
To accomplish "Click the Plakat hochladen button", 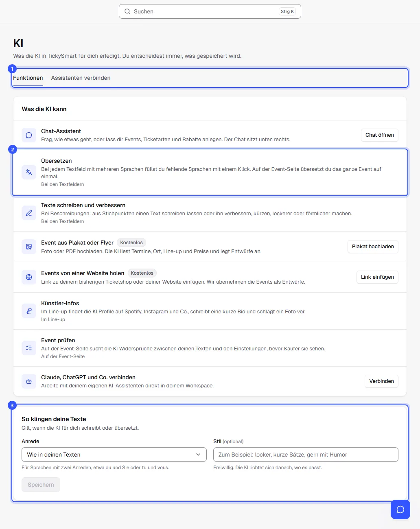I will pos(373,247).
